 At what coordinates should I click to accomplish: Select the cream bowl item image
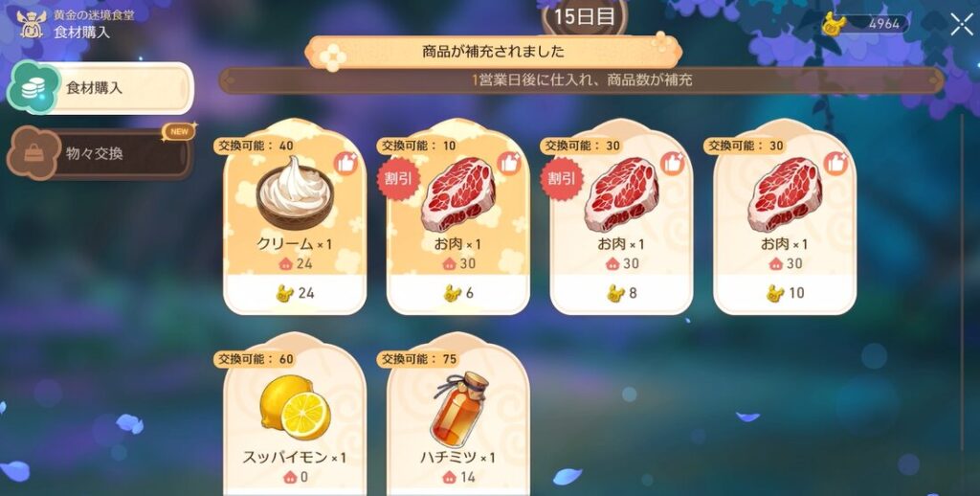[295, 192]
